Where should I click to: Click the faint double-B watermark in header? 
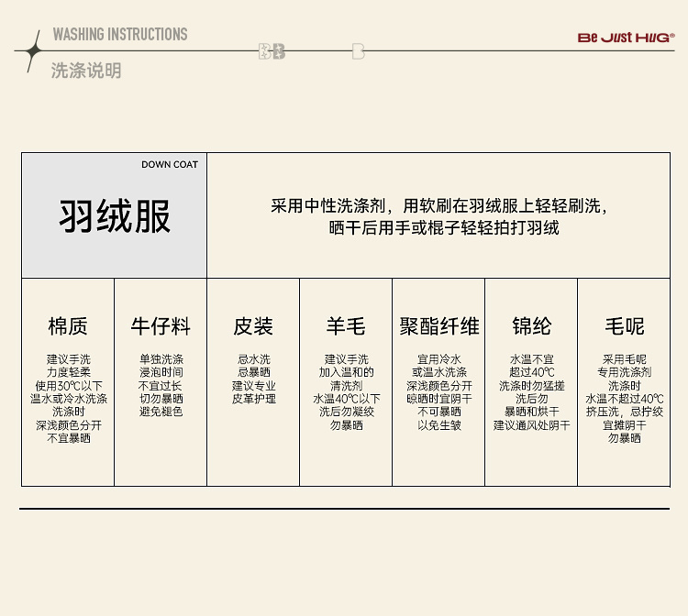pos(272,51)
